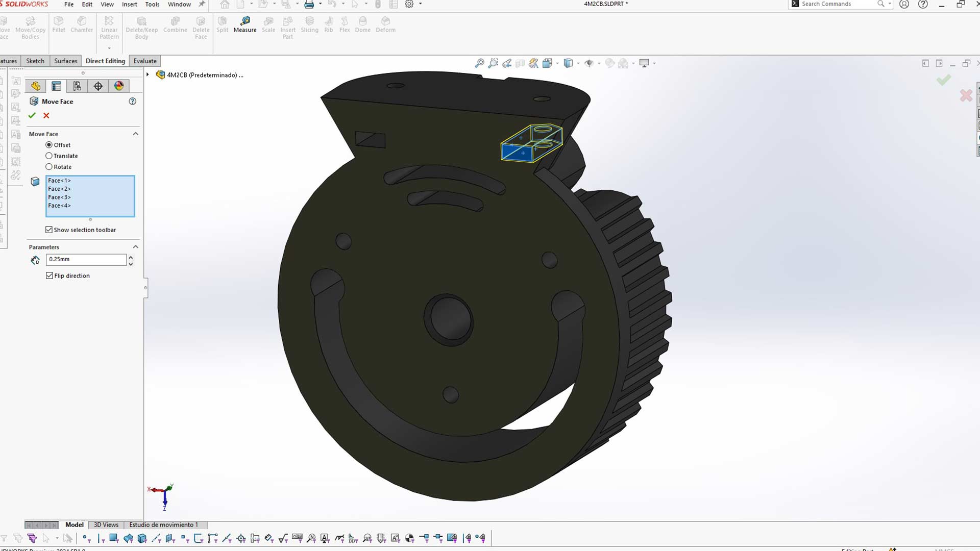Cancel Move Face with red X
This screenshot has height=551, width=980.
point(46,115)
